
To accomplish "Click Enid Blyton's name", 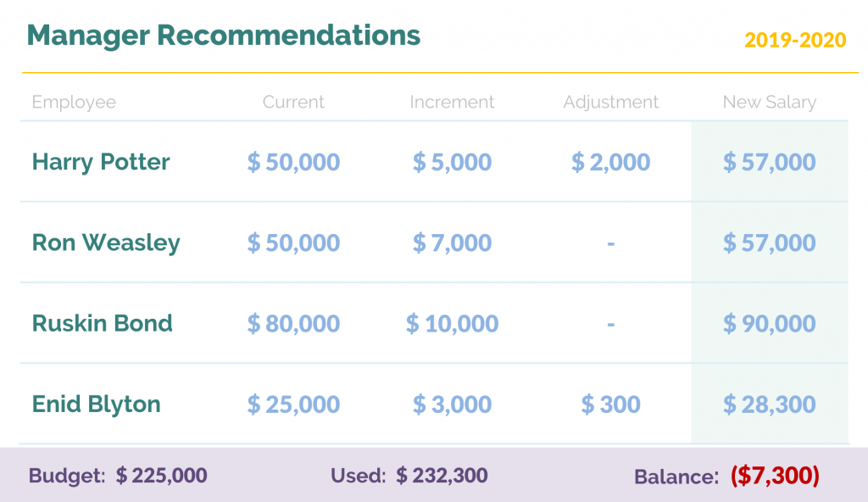I will click(97, 404).
